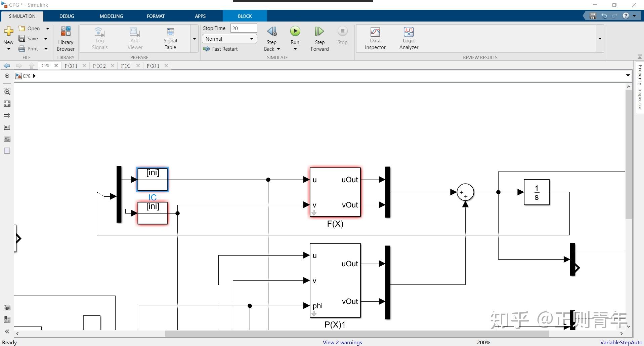This screenshot has width=644, height=346.
Task: Click the Save button
Action: click(29, 39)
